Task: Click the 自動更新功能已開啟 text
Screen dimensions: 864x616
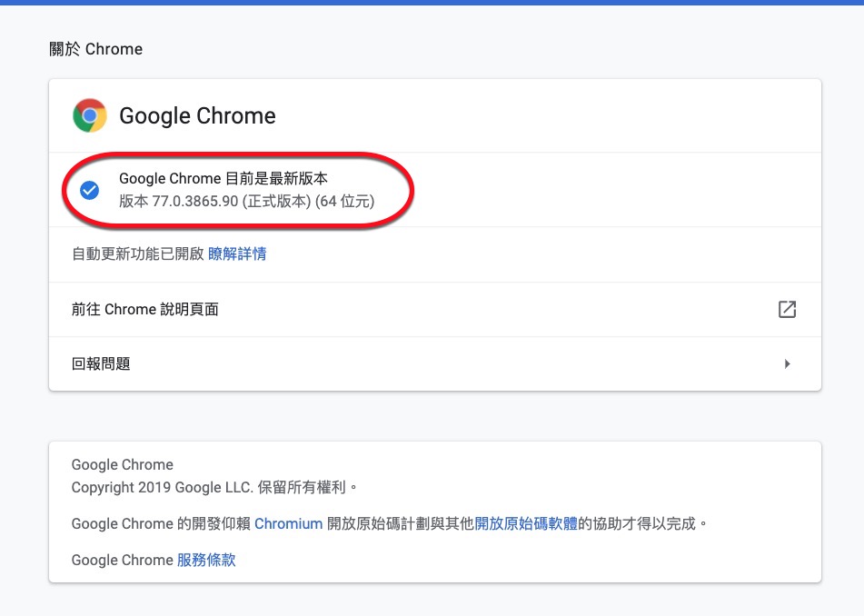Action: coord(138,253)
